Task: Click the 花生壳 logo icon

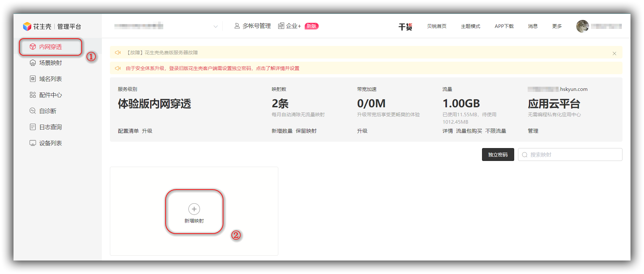Action: (x=27, y=26)
